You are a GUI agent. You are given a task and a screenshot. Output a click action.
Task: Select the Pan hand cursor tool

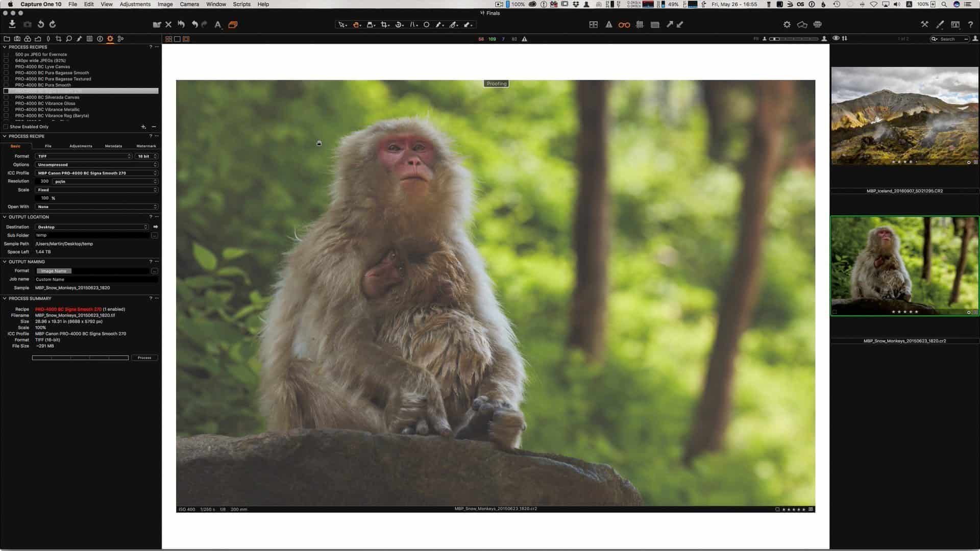click(x=356, y=24)
